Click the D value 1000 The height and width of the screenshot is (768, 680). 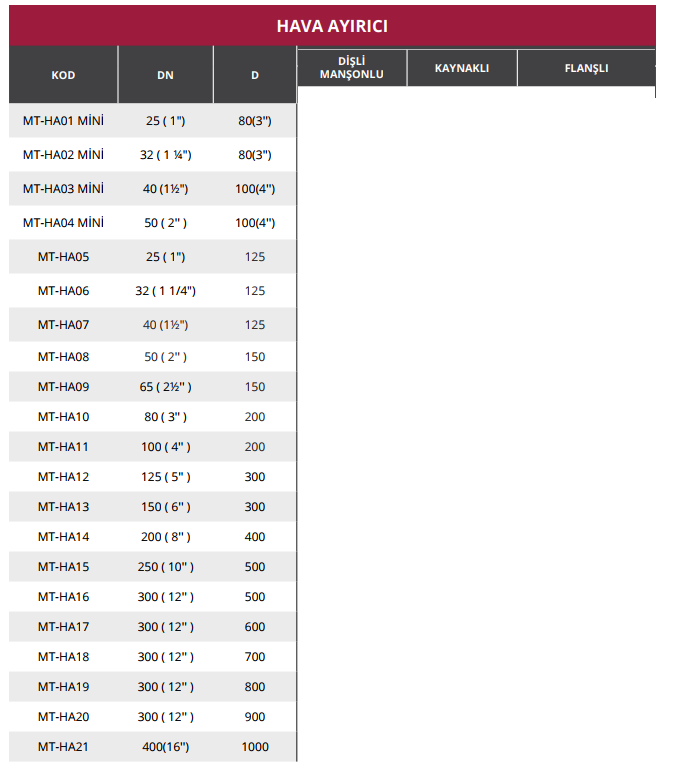pos(255,747)
